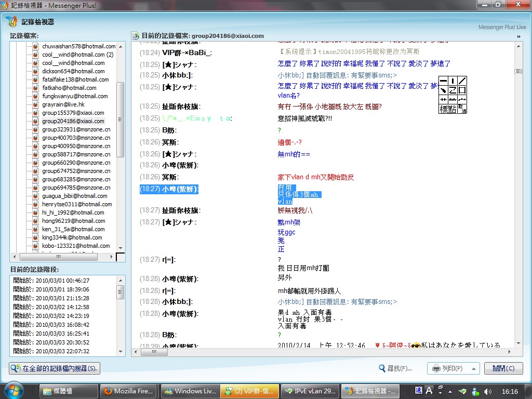The width and height of the screenshot is (532, 399).
Task: Select session starting 2010/03/02 14:12:58
Action: pyautogui.click(x=51, y=307)
